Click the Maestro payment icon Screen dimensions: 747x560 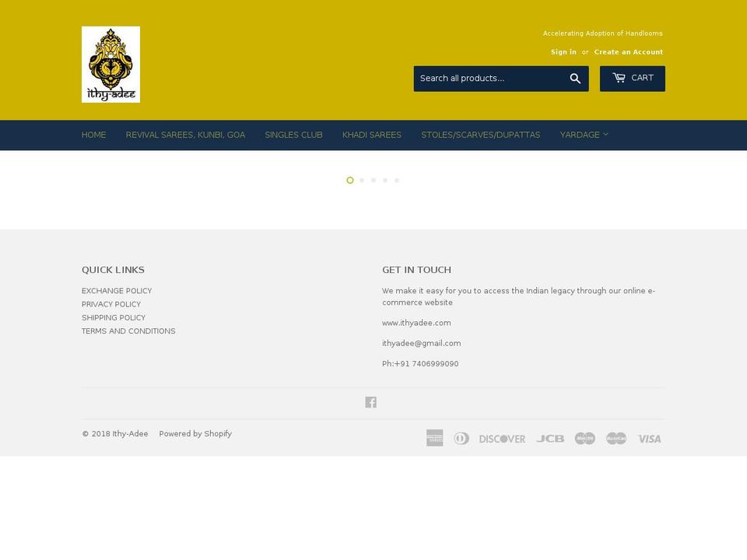(x=584, y=438)
